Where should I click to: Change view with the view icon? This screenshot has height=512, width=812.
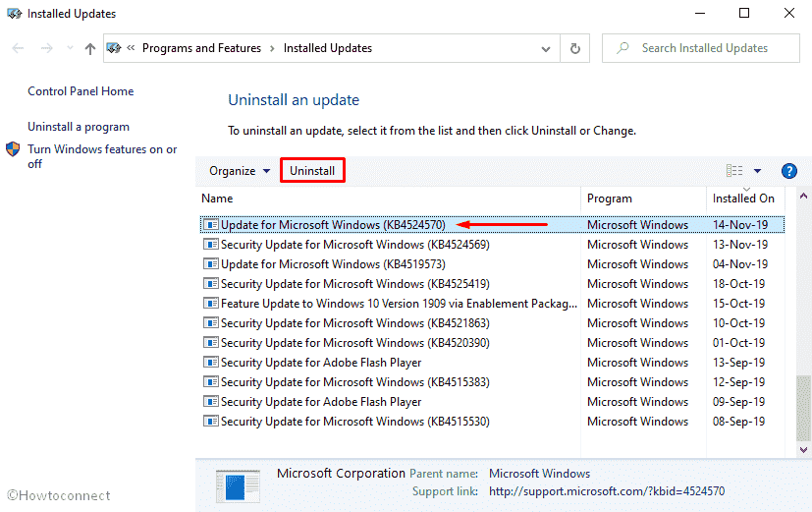click(x=734, y=170)
